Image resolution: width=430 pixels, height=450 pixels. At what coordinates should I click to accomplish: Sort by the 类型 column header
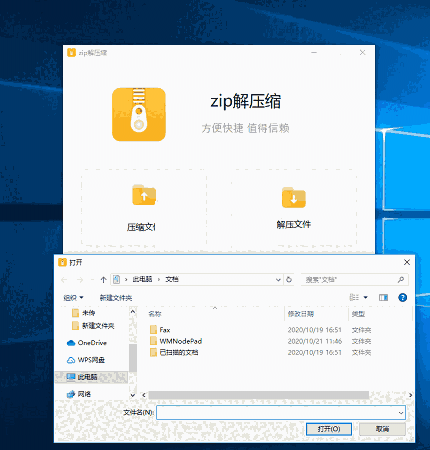[358, 314]
